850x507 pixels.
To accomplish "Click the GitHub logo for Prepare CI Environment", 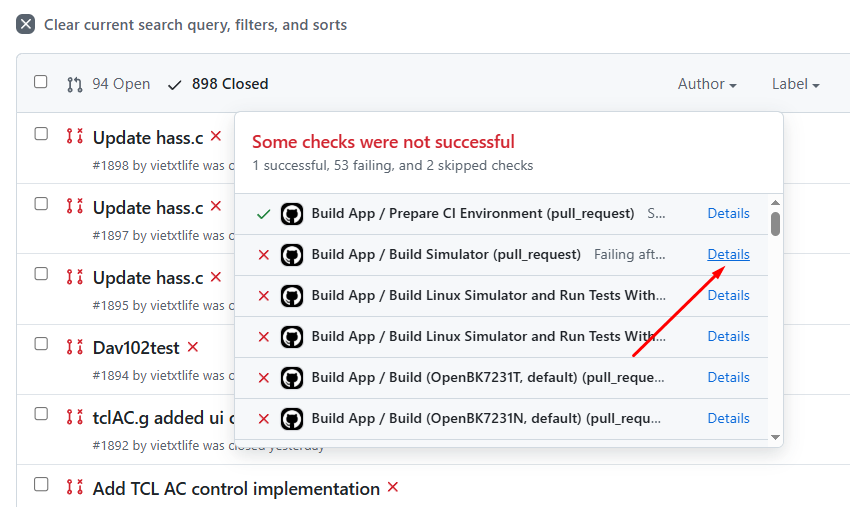I will 292,214.
